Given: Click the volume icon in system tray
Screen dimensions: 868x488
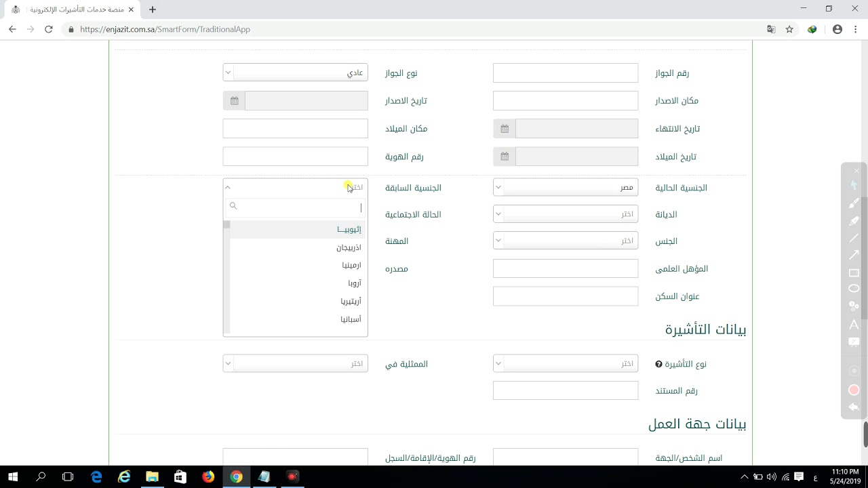Looking at the screenshot, I should 771,476.
